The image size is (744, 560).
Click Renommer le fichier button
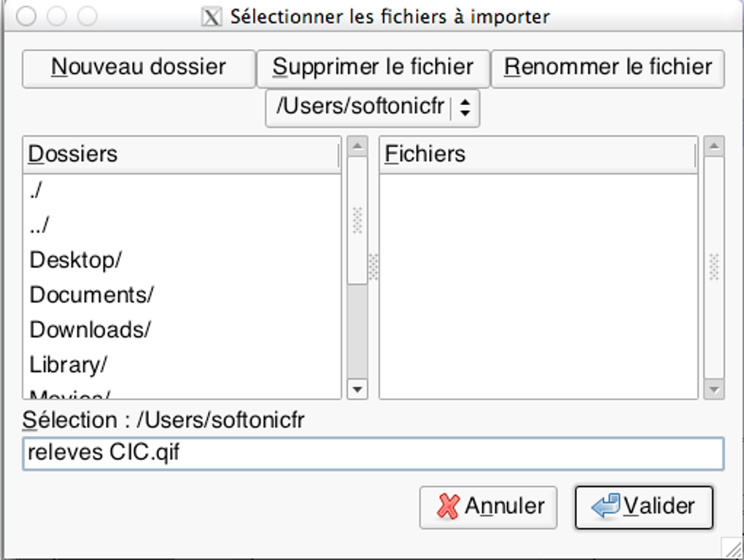[608, 69]
